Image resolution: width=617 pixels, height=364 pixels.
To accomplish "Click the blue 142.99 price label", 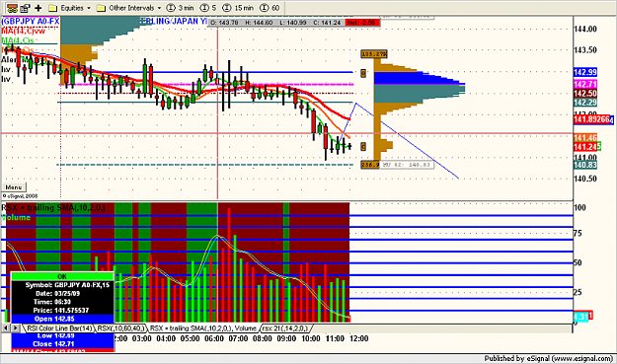I will click(x=585, y=72).
